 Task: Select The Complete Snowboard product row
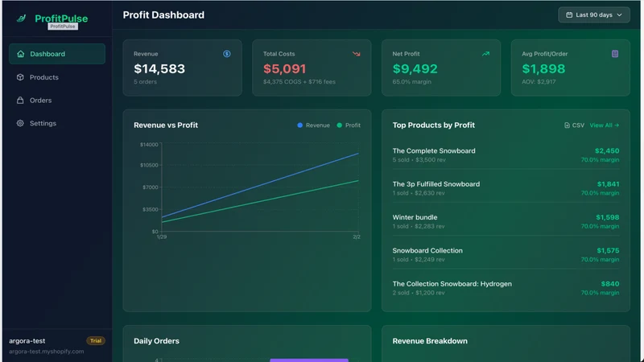pos(506,155)
